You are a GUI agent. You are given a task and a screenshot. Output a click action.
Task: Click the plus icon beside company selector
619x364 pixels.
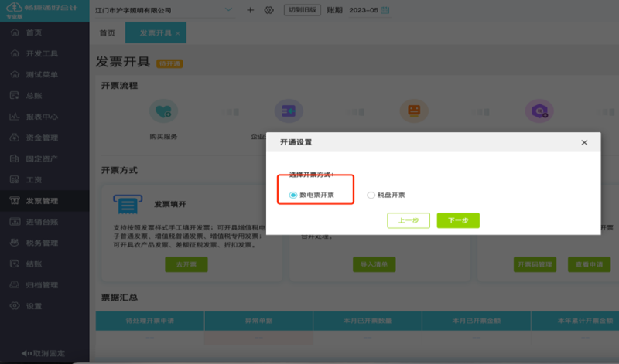tap(250, 10)
